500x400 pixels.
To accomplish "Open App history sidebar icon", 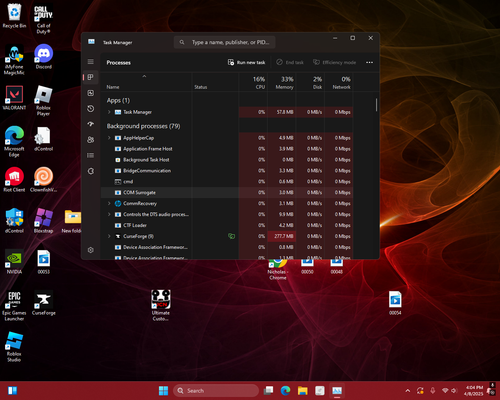I will pos(90,109).
